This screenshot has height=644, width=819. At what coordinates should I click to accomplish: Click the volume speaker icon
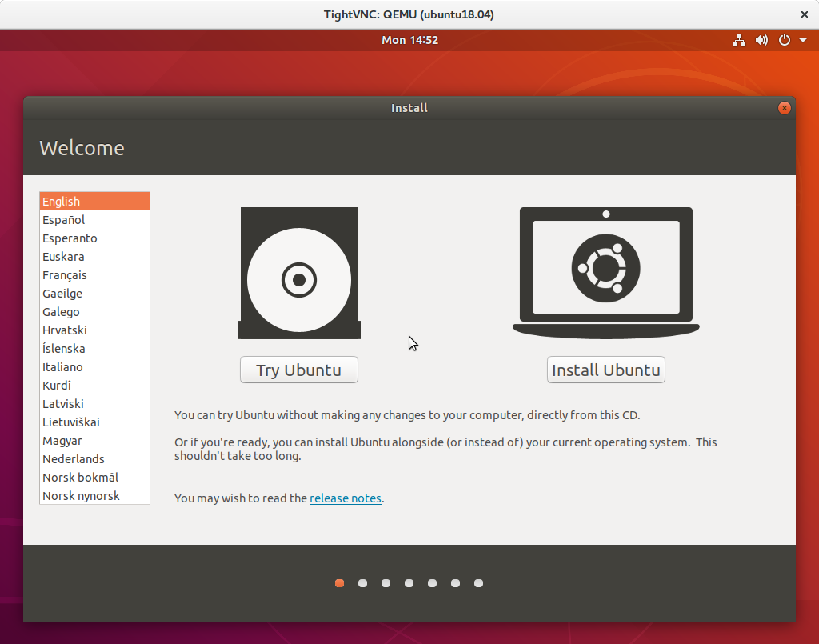point(761,40)
